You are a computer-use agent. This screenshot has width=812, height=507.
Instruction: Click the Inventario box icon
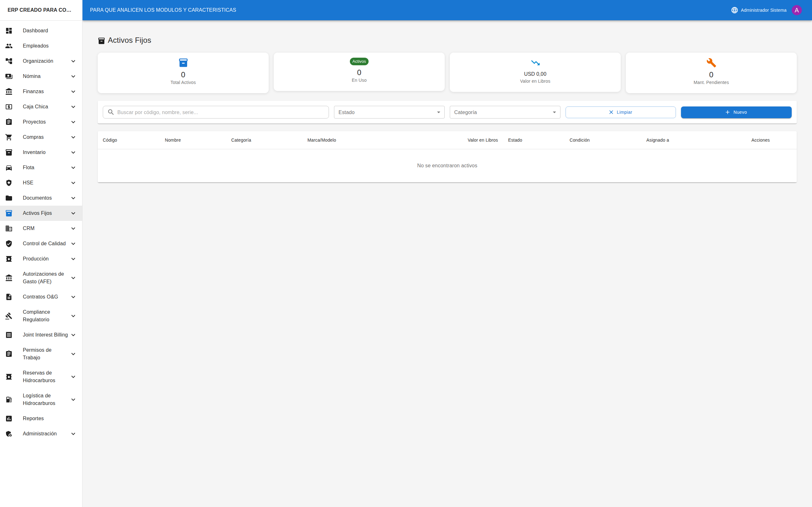click(9, 152)
